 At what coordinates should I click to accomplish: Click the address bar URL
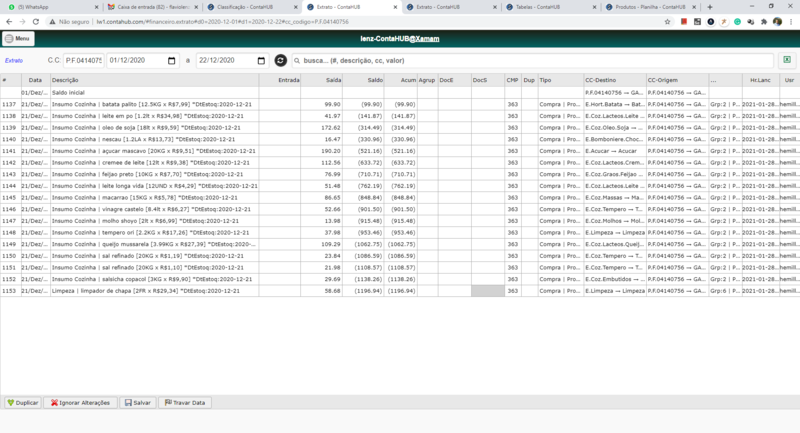click(x=222, y=22)
